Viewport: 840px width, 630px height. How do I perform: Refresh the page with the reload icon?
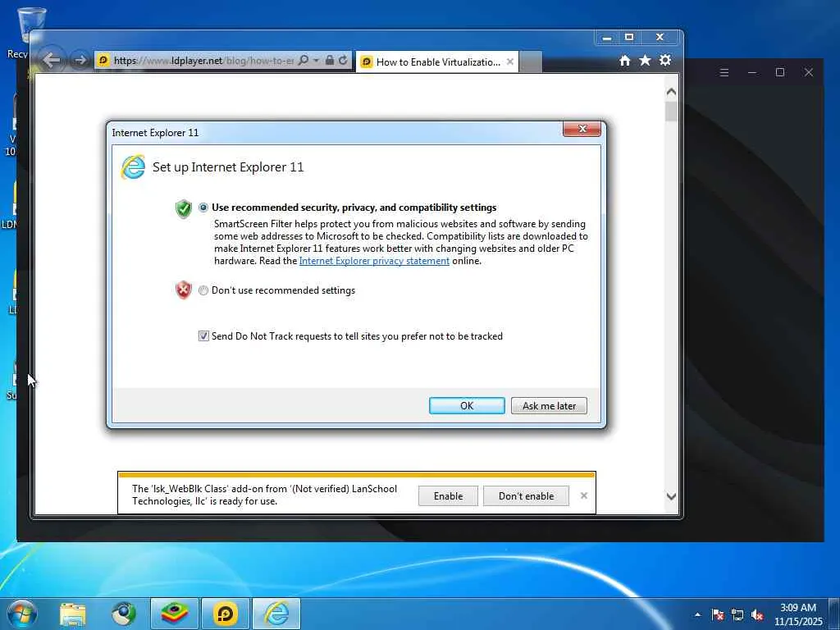[x=343, y=61]
